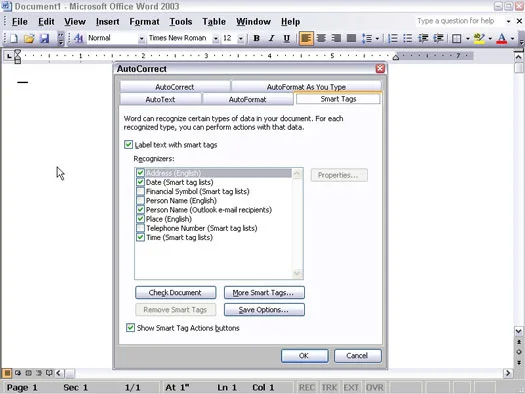Switch to the AutoCorrect tab

tap(175, 87)
